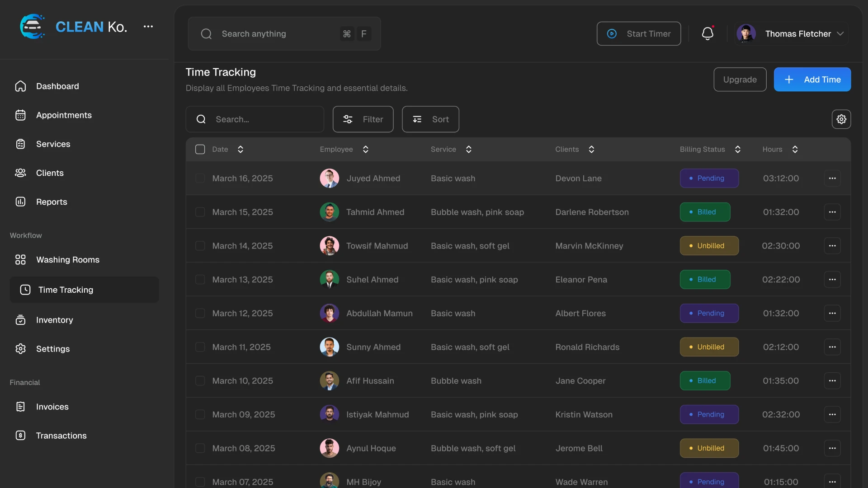Open the Invoices page

(x=52, y=407)
